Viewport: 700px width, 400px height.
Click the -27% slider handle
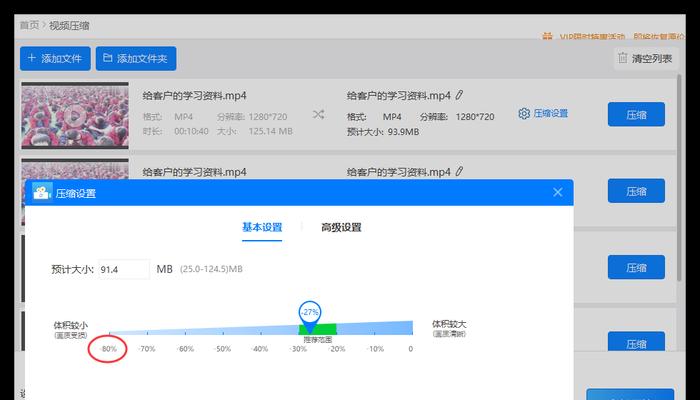click(x=310, y=313)
